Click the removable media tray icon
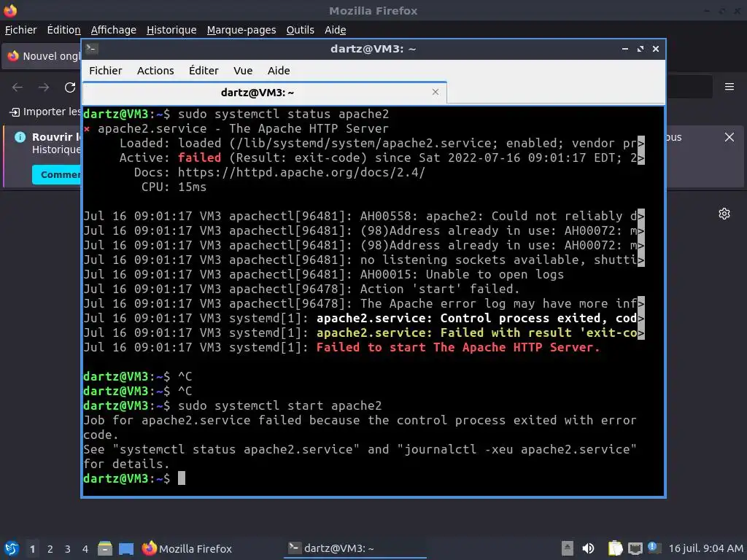The height and width of the screenshot is (560, 747). 567,548
